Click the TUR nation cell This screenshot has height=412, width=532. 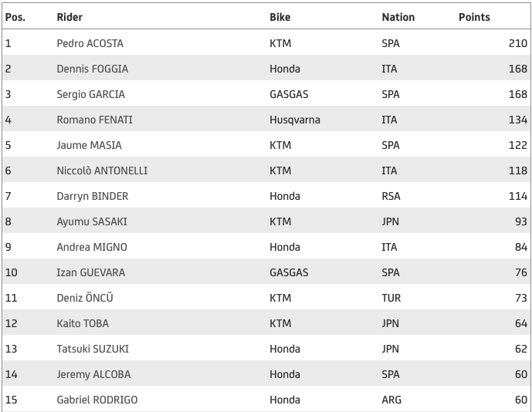391,298
